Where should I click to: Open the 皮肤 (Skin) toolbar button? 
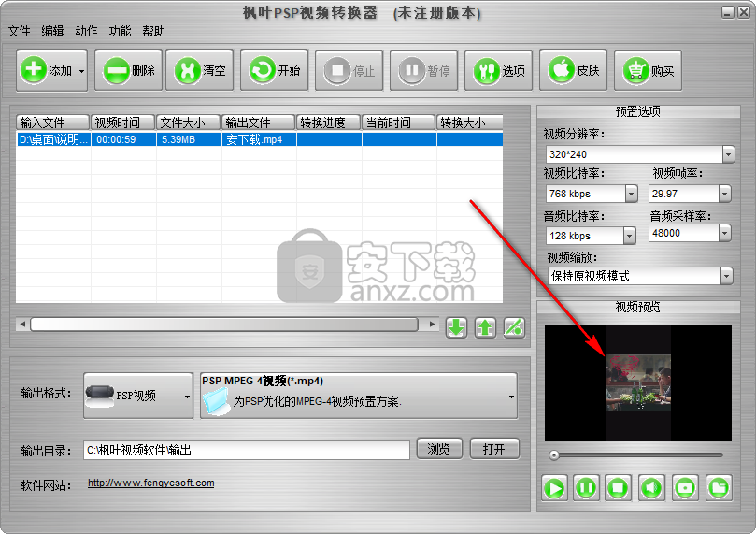[573, 70]
